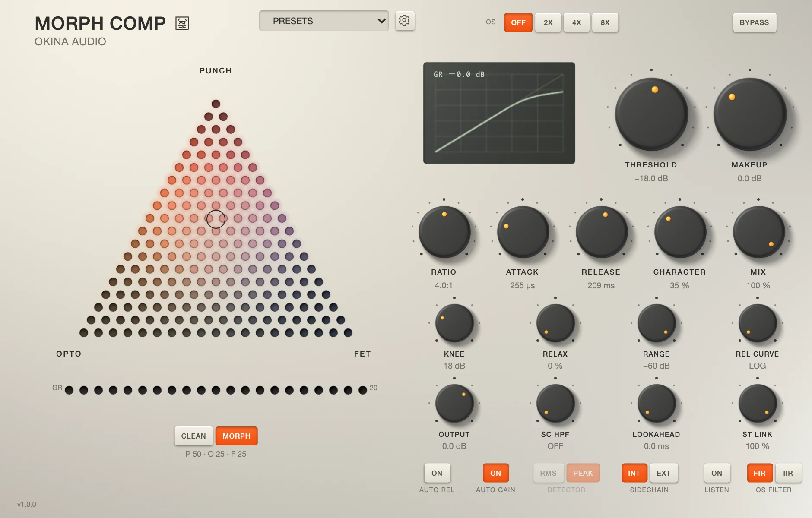Select 4X oversampling
This screenshot has width=812, height=518.
tap(577, 22)
